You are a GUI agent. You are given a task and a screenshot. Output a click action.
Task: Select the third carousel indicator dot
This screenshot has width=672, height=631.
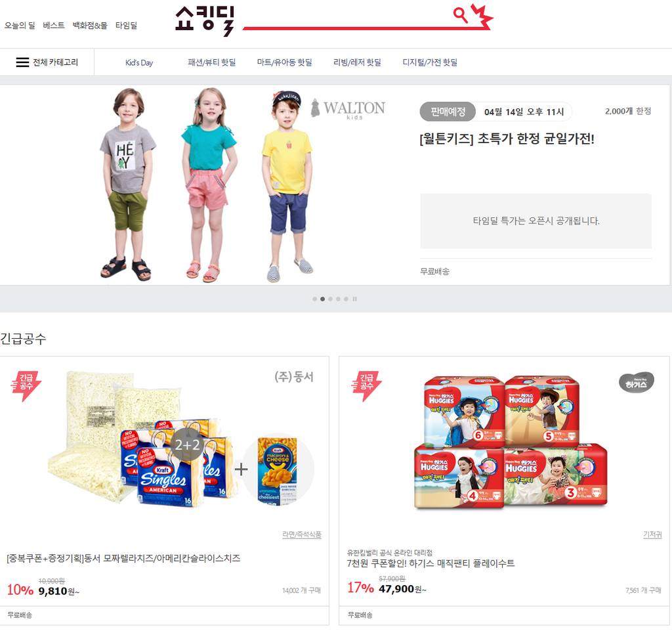(x=330, y=299)
